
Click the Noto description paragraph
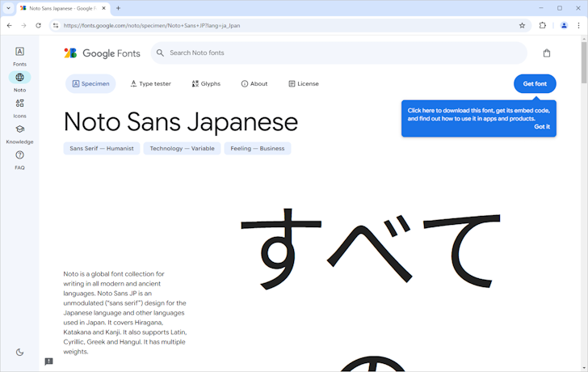[125, 313]
